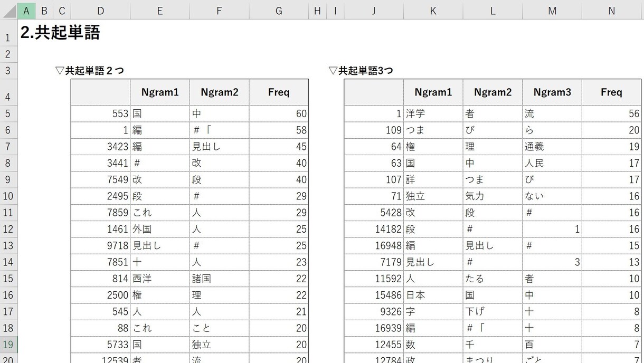Click cell containing 人民
Viewport: 644px width, 363px height.
pyautogui.click(x=552, y=163)
